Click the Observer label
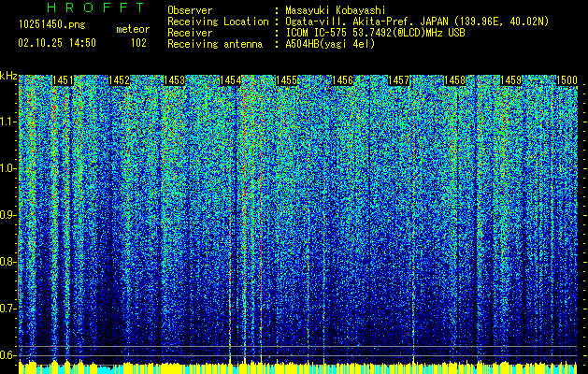The image size is (588, 374). click(x=190, y=10)
